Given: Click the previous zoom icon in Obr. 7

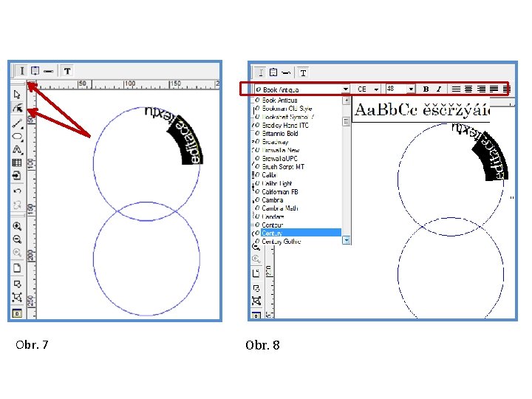Looking at the screenshot, I should coord(17,253).
